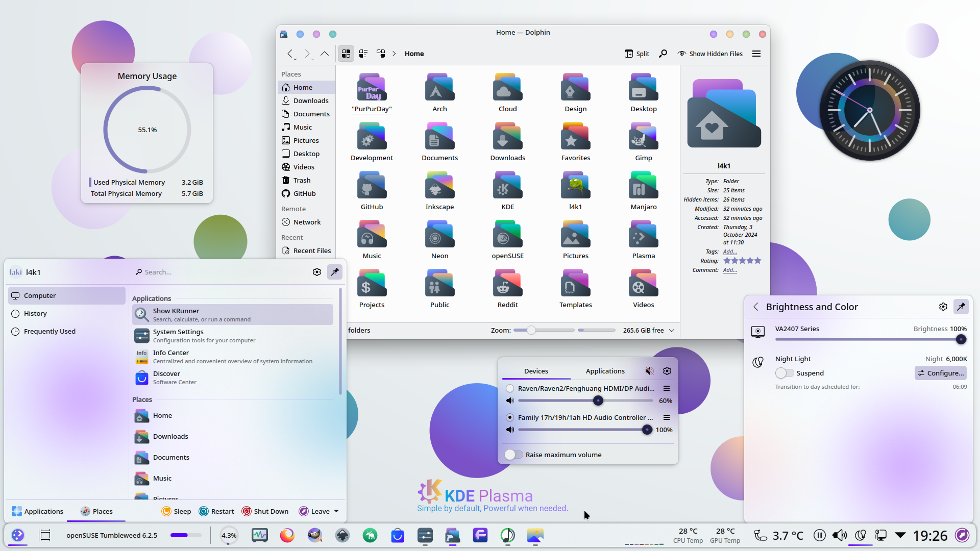The height and width of the screenshot is (551, 980).
Task: Switch Dolphin to compact view mode
Action: 363,54
